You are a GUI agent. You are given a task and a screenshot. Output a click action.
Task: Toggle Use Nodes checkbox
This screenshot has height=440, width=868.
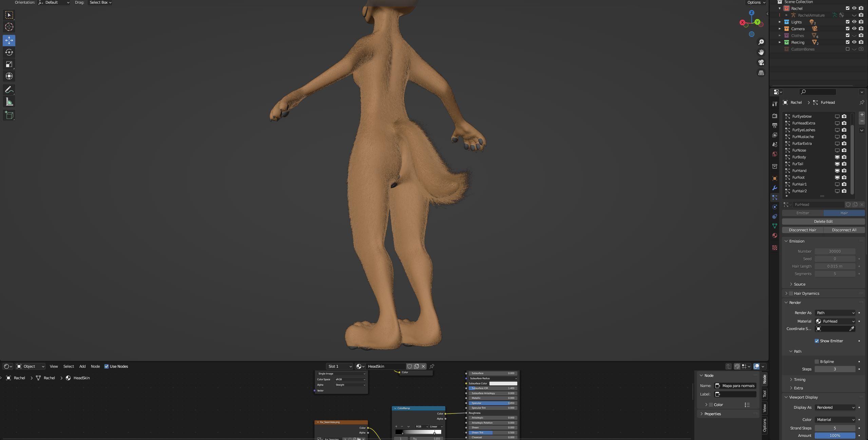coord(107,366)
